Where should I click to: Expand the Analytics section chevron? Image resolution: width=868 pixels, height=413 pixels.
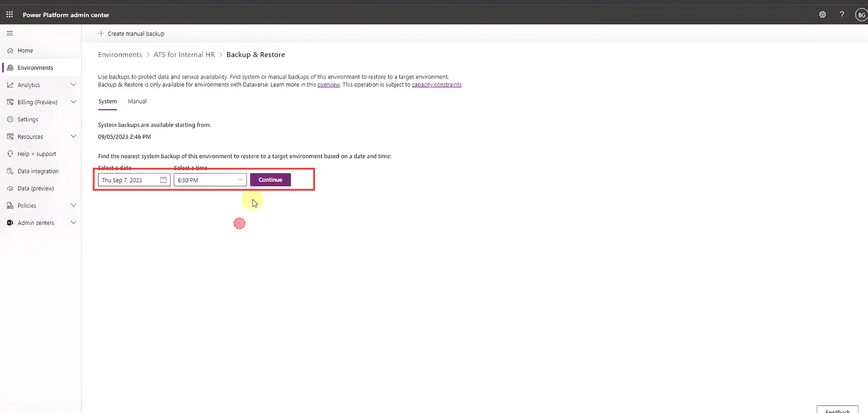point(73,84)
